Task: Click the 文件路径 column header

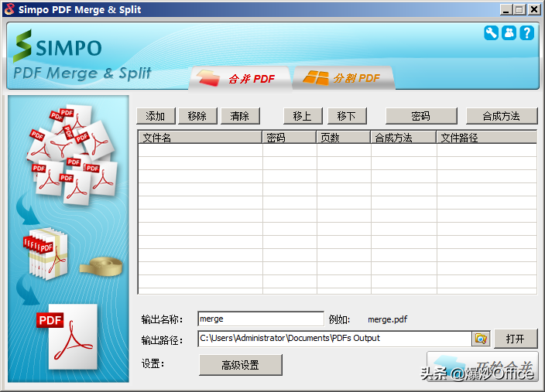Action: click(x=487, y=138)
